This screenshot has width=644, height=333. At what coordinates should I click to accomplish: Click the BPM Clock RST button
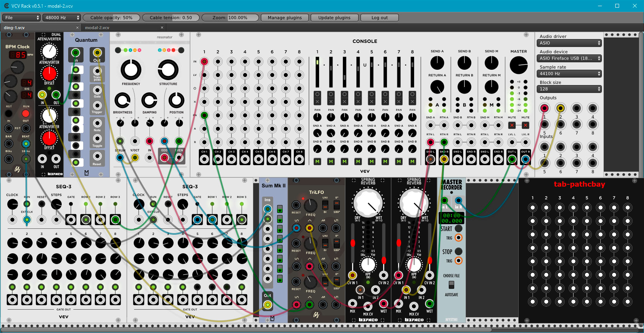pos(8,113)
